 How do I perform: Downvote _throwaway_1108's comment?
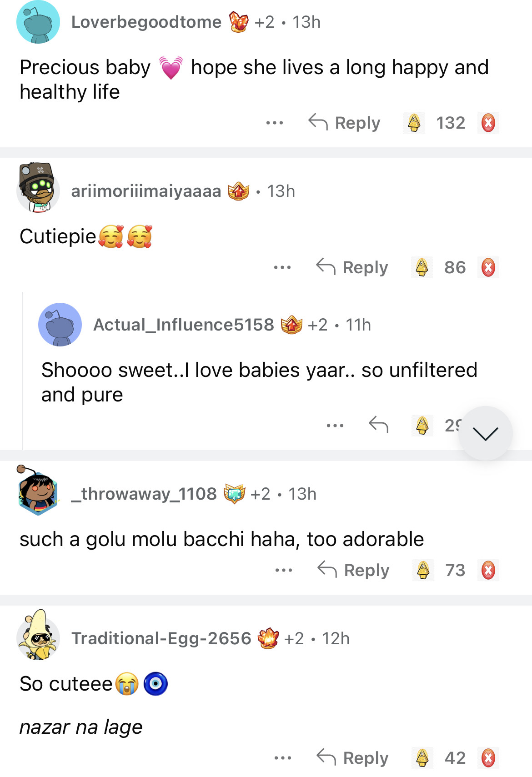click(488, 570)
